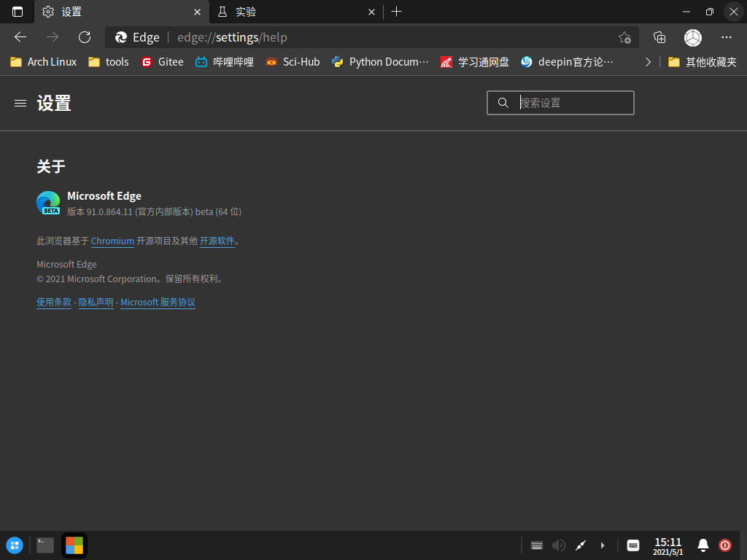Open the Settings and more menu
This screenshot has width=747, height=560.
(x=727, y=37)
